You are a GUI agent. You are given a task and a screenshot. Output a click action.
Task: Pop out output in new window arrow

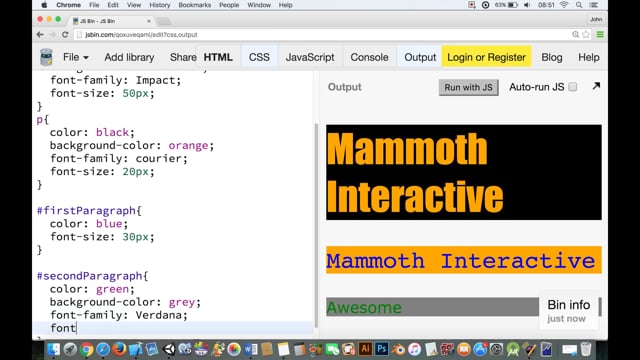pyautogui.click(x=596, y=86)
